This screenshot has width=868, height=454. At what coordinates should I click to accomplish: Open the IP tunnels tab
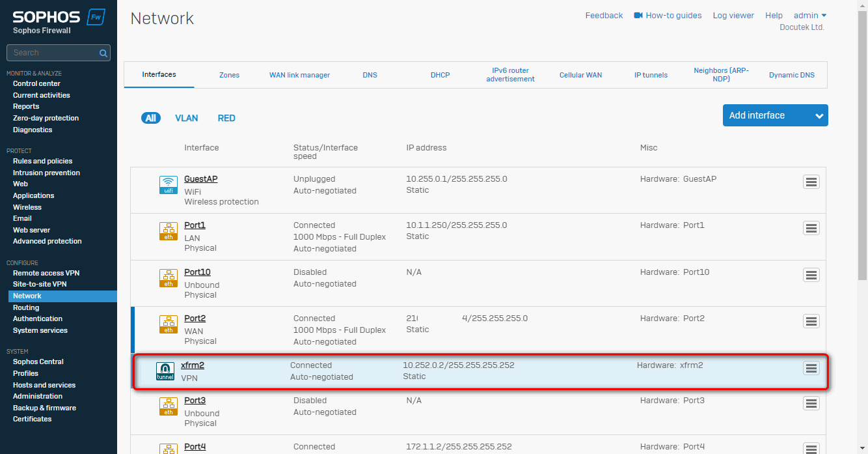(x=651, y=75)
